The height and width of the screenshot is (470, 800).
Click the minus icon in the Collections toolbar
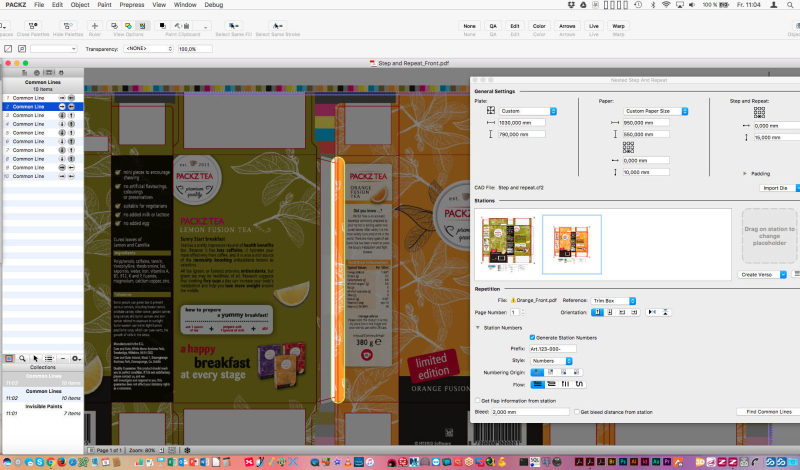click(x=63, y=359)
